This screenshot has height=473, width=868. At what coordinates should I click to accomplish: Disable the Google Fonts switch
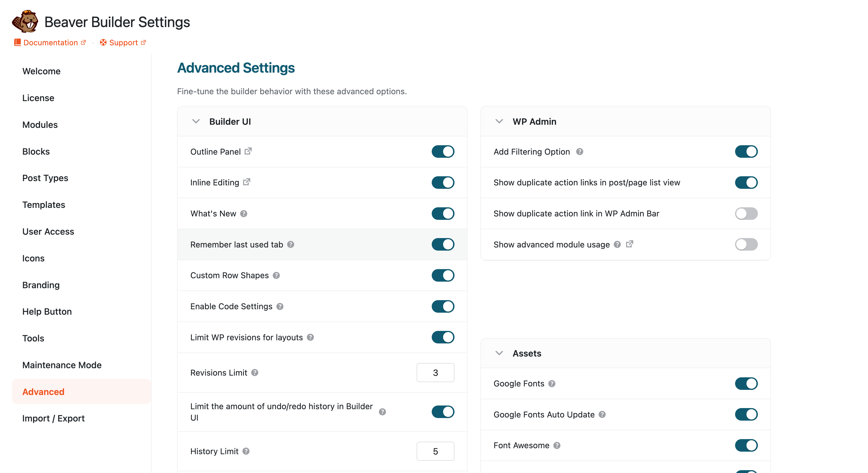tap(746, 384)
